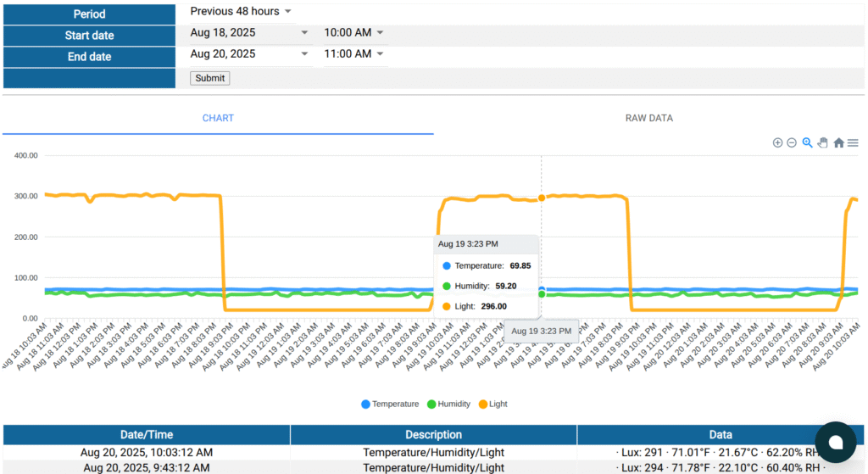Click the chart zoom out minus icon
868x474 pixels.
tap(792, 142)
